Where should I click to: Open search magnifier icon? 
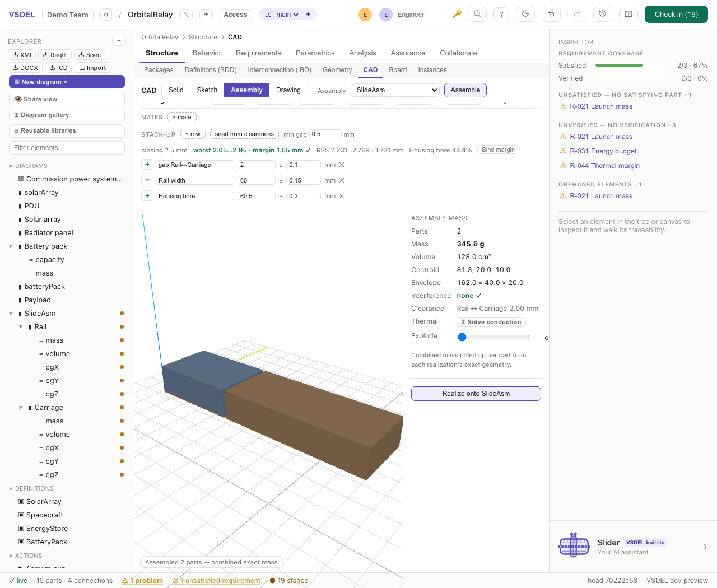[x=477, y=14]
